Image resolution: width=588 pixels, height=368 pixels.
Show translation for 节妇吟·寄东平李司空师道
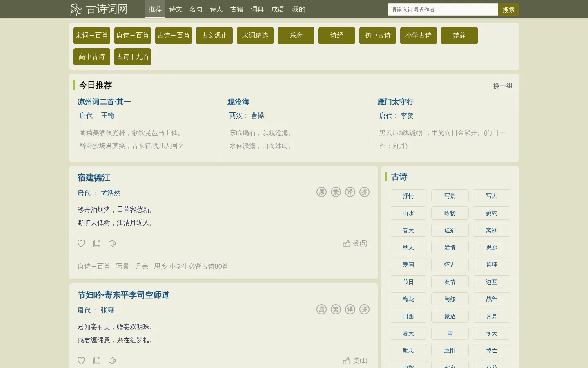tap(350, 309)
